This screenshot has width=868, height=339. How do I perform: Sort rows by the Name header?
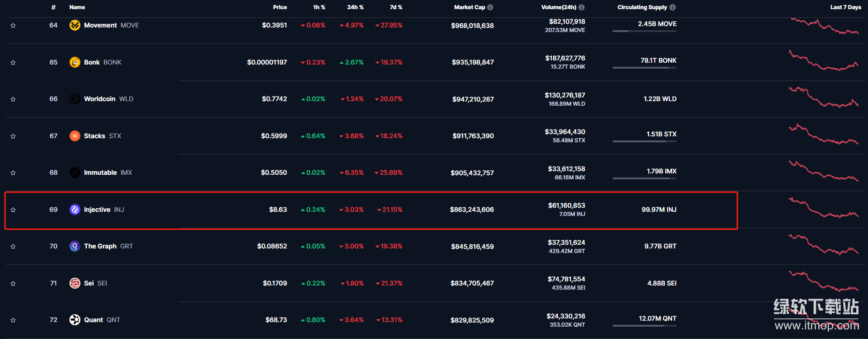coord(77,7)
